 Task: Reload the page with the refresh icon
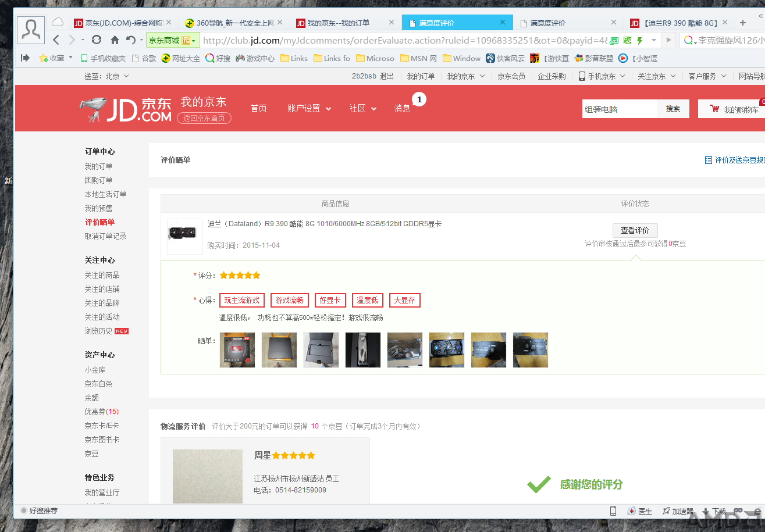97,40
